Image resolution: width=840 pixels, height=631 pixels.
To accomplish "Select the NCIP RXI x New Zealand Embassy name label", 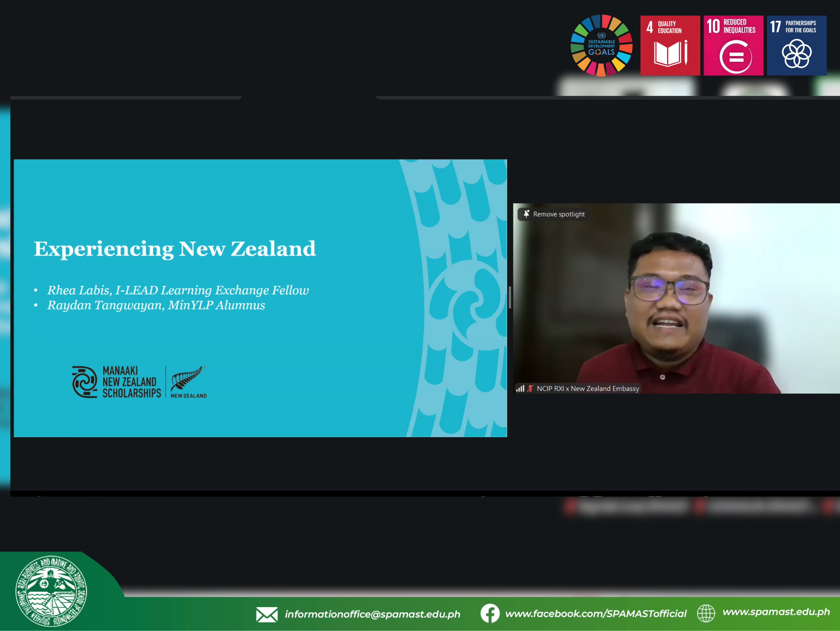I will [x=587, y=388].
